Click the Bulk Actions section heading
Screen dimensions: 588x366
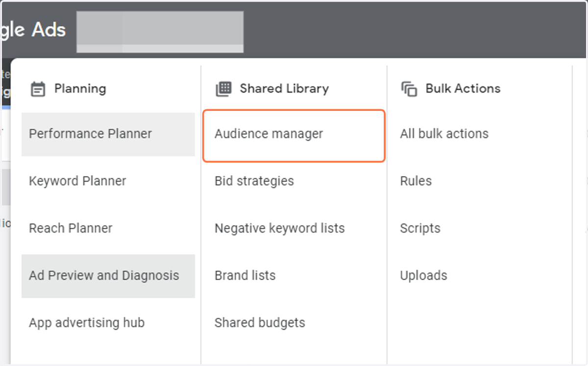463,89
